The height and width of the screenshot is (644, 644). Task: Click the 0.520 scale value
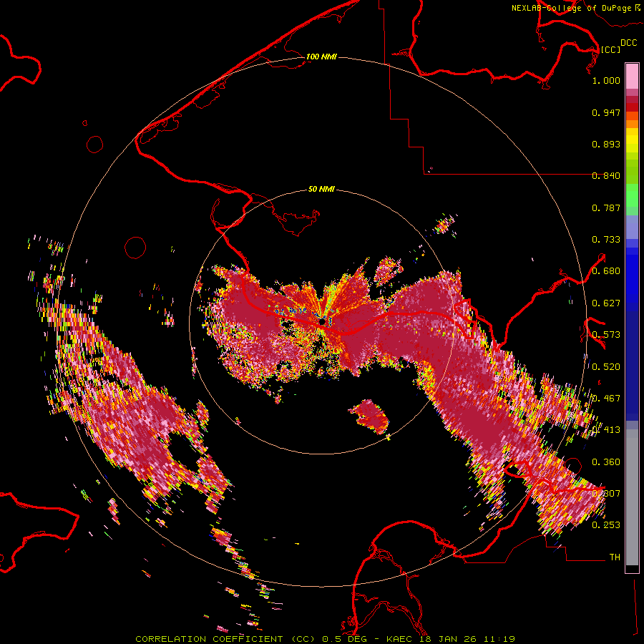[x=606, y=367]
